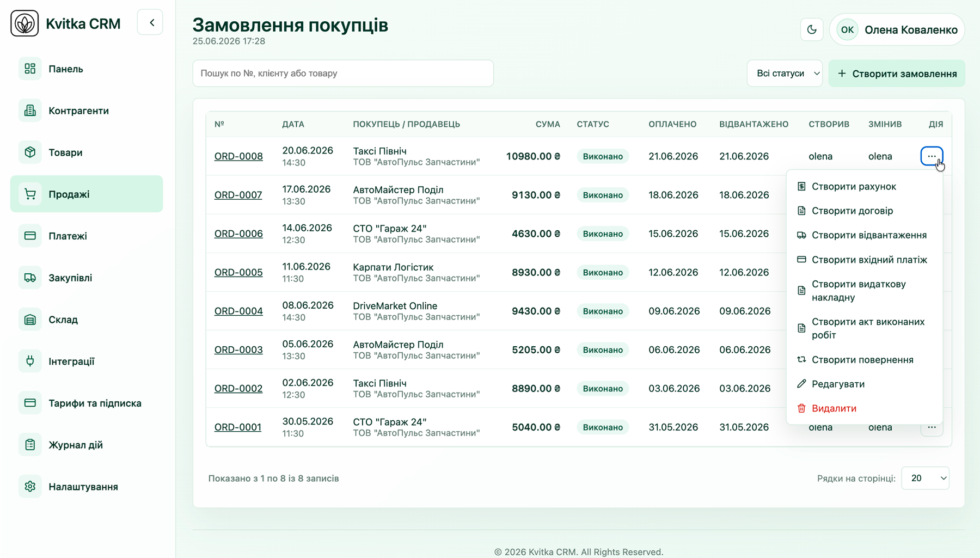Open the Склад warehouse icon
Image resolution: width=980 pixels, height=558 pixels.
point(30,320)
